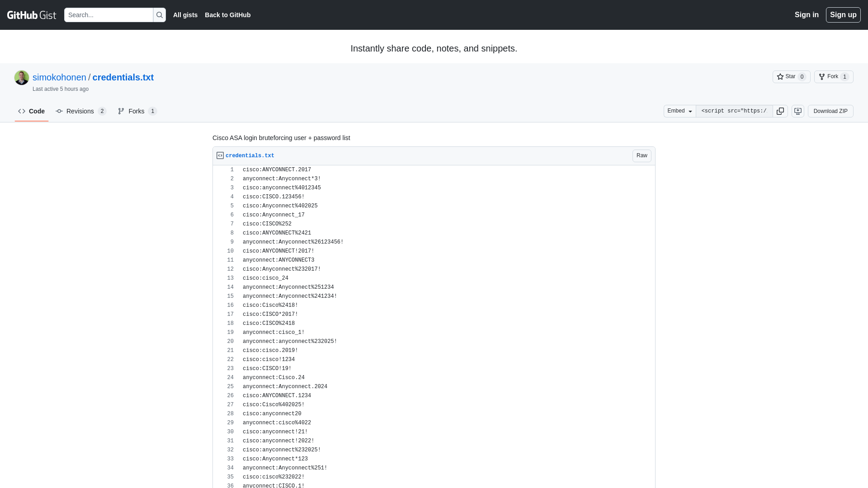The width and height of the screenshot is (868, 488).
Task: Click the star count badge showing 0
Action: click(x=802, y=76)
